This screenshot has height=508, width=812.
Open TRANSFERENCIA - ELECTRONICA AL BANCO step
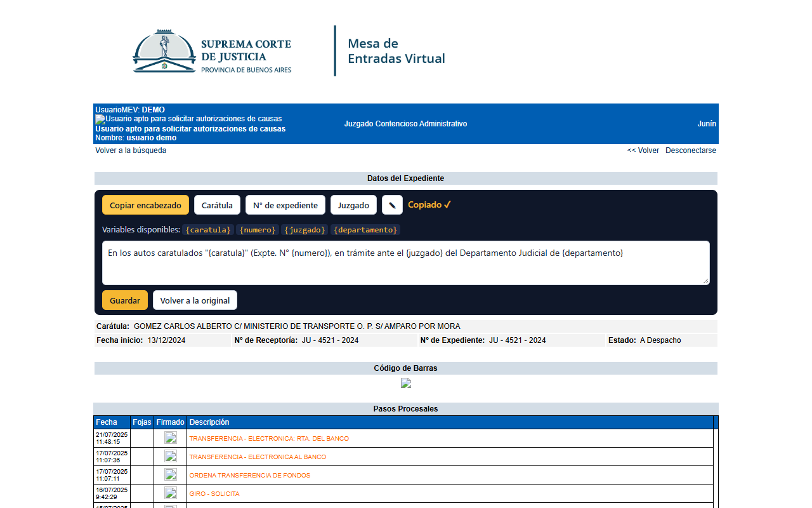pos(258,457)
